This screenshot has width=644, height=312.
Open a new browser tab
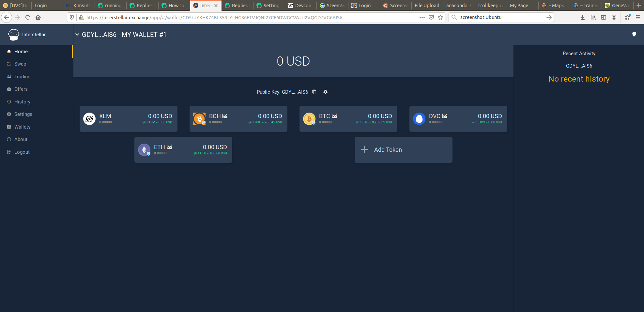(x=638, y=5)
